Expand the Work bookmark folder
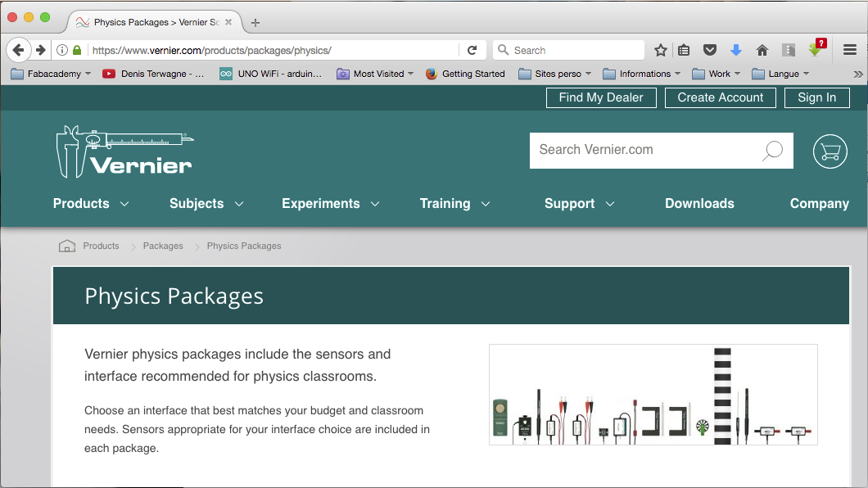 [717, 74]
